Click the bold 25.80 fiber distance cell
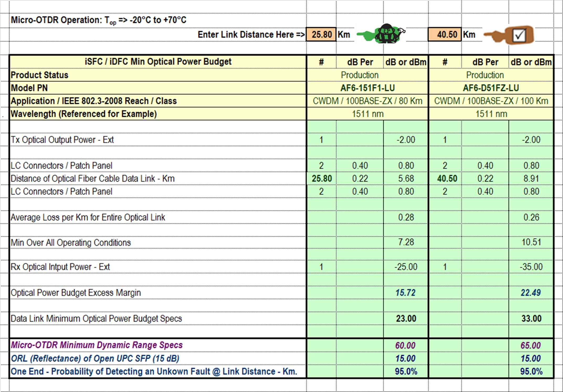This screenshot has width=563, height=392. tap(322, 179)
